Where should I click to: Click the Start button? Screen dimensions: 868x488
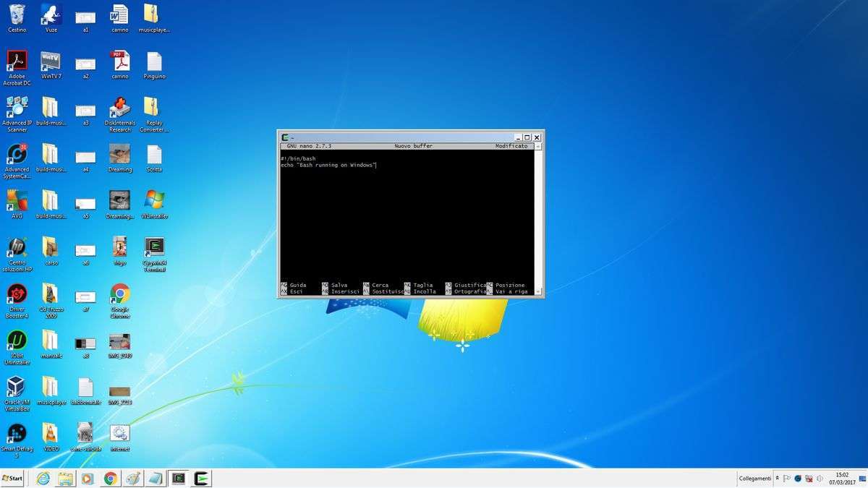tap(12, 478)
